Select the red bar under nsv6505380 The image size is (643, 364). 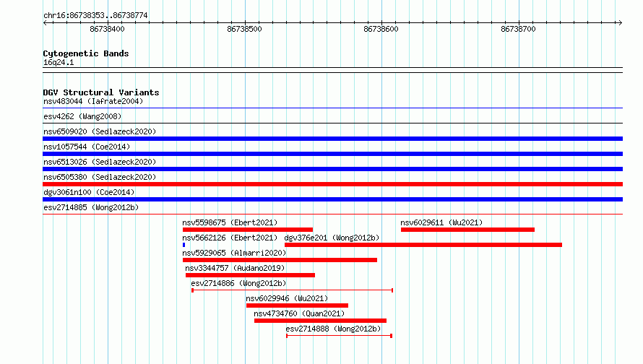pyautogui.click(x=332, y=184)
